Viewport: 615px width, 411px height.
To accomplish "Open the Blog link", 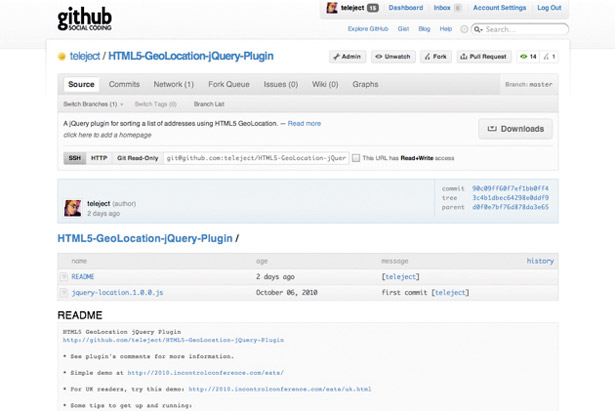I will click(x=424, y=29).
